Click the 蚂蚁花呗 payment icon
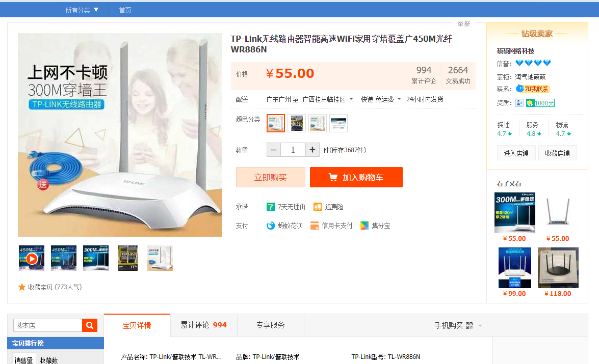Viewport: 599px width, 364px height. click(x=271, y=226)
